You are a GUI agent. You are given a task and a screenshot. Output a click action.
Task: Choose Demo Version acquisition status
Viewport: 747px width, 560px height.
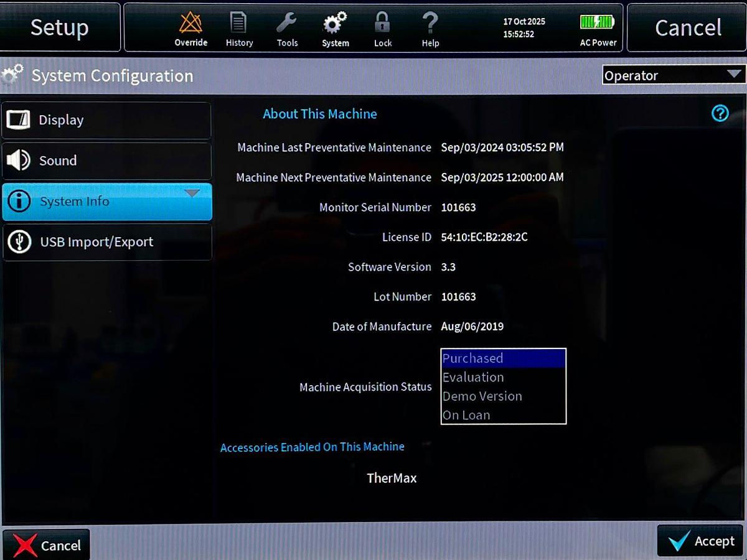(x=503, y=396)
